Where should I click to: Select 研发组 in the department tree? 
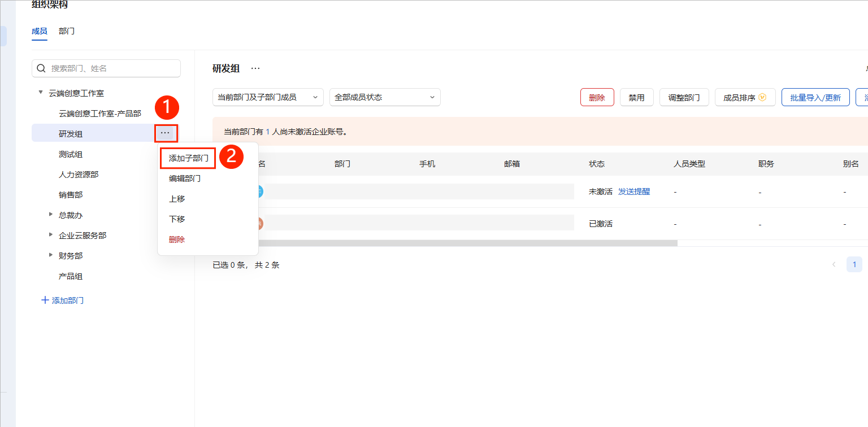71,134
